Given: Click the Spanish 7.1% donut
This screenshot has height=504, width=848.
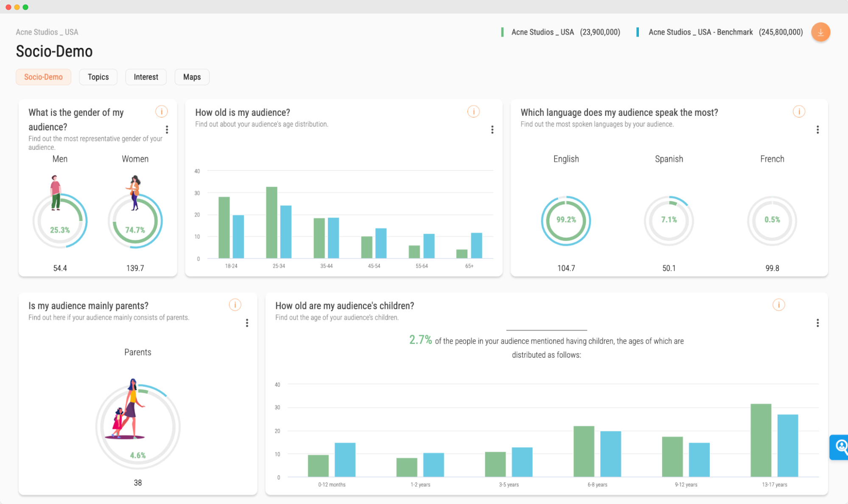Looking at the screenshot, I should click(x=669, y=220).
